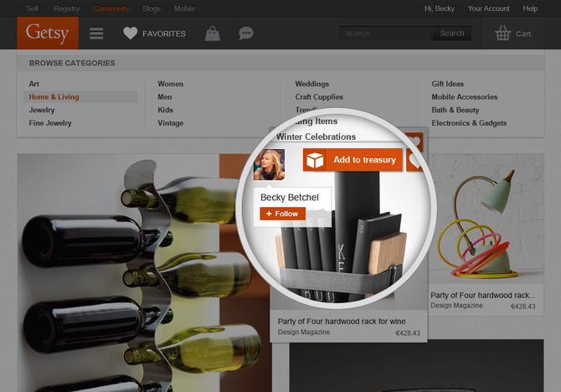Open Your Account

[x=488, y=8]
